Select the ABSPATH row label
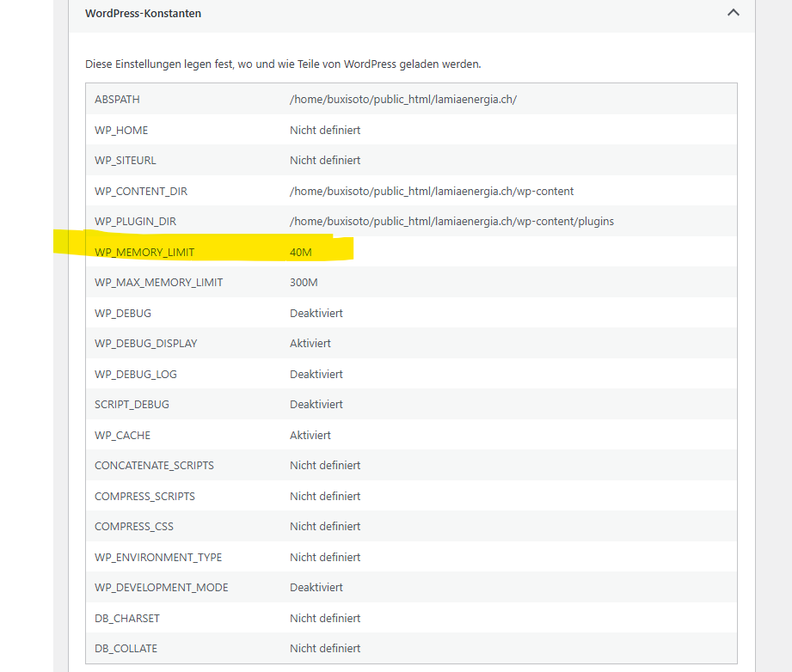Screen dimensions: 792x672 pos(117,100)
